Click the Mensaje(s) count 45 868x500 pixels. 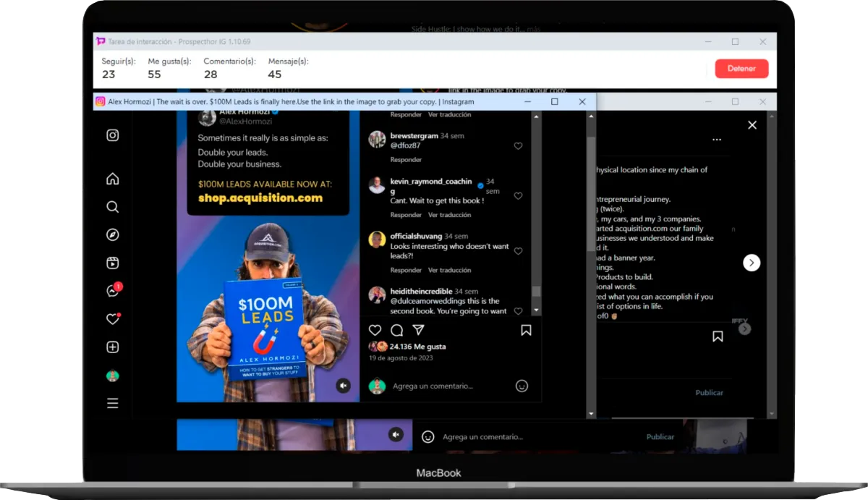(x=275, y=75)
